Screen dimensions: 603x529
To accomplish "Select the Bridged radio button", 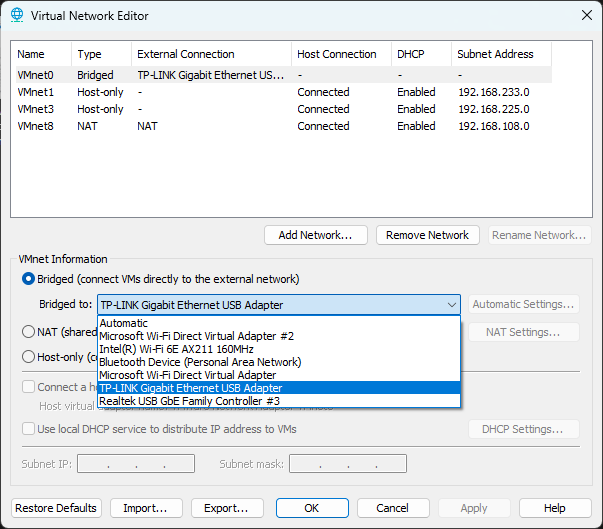I will tap(28, 279).
